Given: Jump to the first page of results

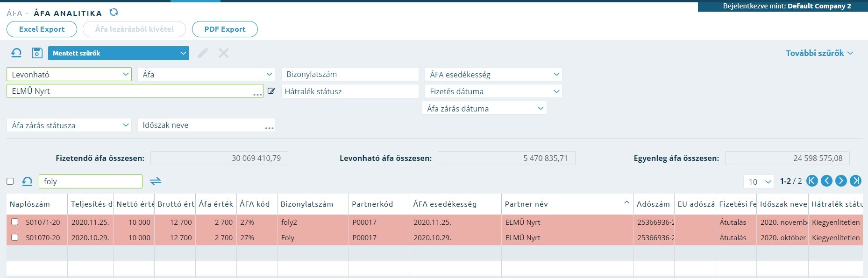Looking at the screenshot, I should [812, 181].
